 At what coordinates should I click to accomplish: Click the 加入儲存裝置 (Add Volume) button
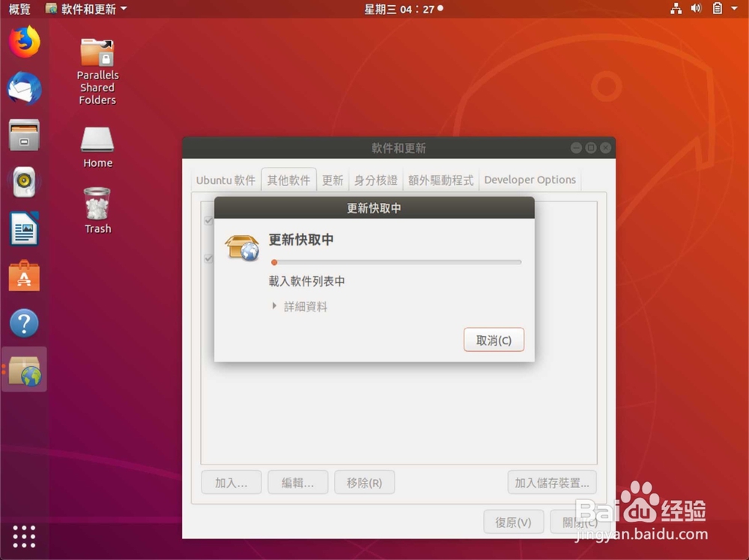(552, 482)
